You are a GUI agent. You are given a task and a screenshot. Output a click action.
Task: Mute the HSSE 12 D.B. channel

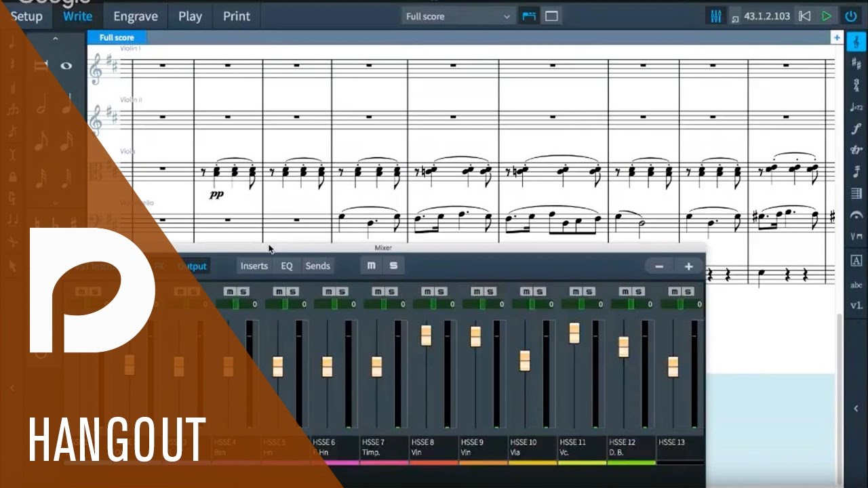pos(625,291)
